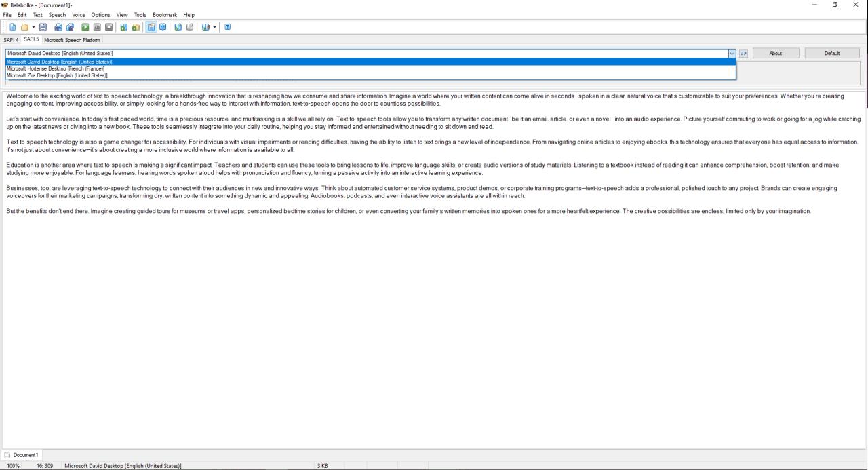Switch to the SAPI 5 tab
This screenshot has height=470, width=868.
[31, 39]
